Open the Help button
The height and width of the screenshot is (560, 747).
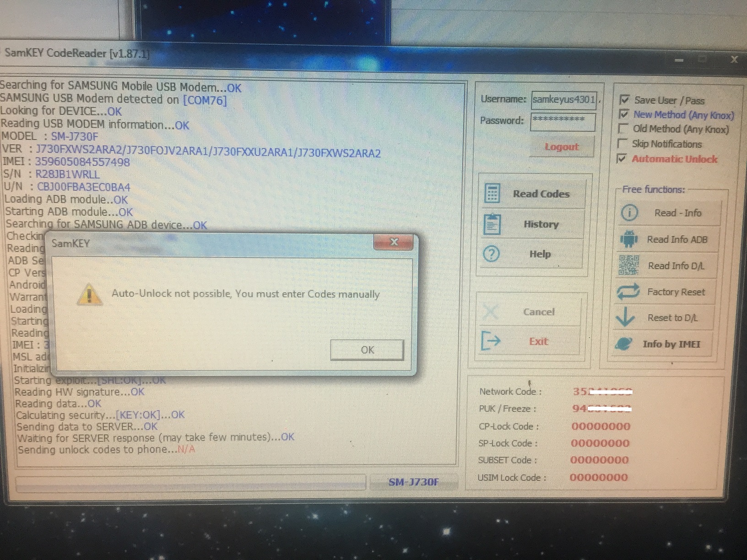coord(532,254)
